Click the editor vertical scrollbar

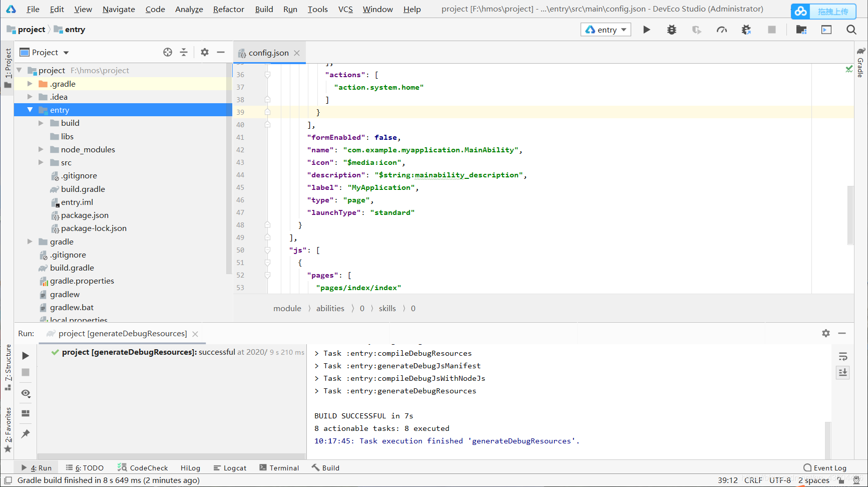point(850,215)
